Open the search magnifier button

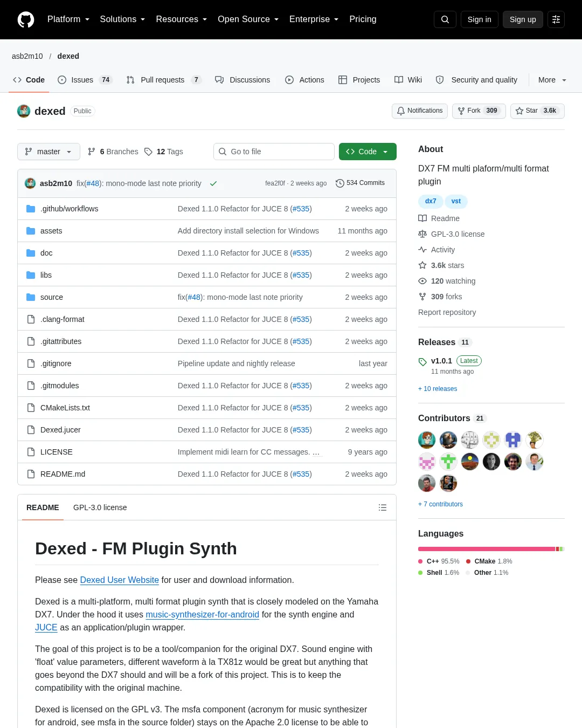click(x=445, y=19)
